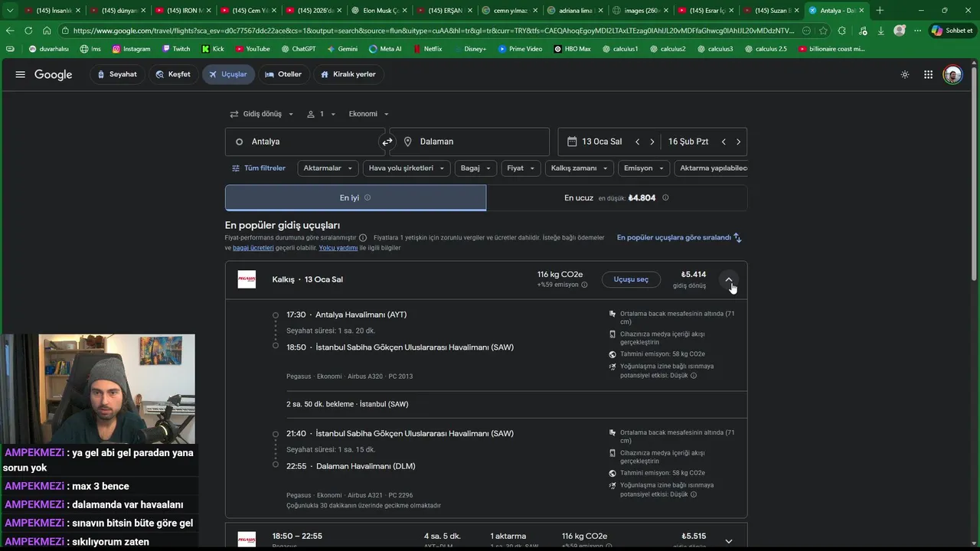Switch to the Kiralık yerler tab
Viewport: 980px width, 551px height.
coord(348,74)
